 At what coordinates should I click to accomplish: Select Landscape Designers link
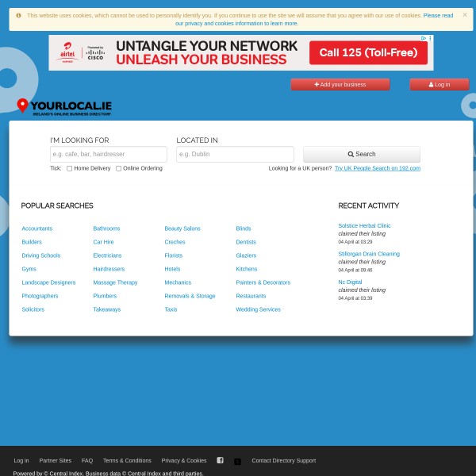pyautogui.click(x=48, y=282)
